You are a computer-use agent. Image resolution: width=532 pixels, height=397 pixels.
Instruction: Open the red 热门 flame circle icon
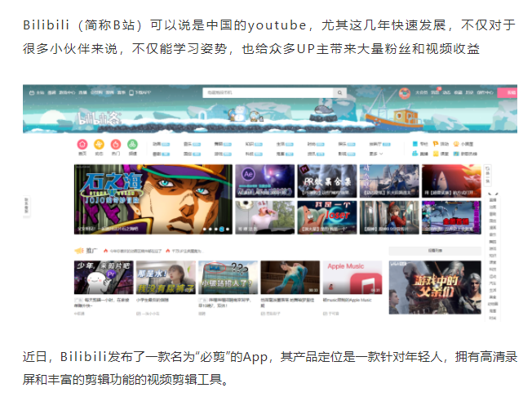pos(116,145)
